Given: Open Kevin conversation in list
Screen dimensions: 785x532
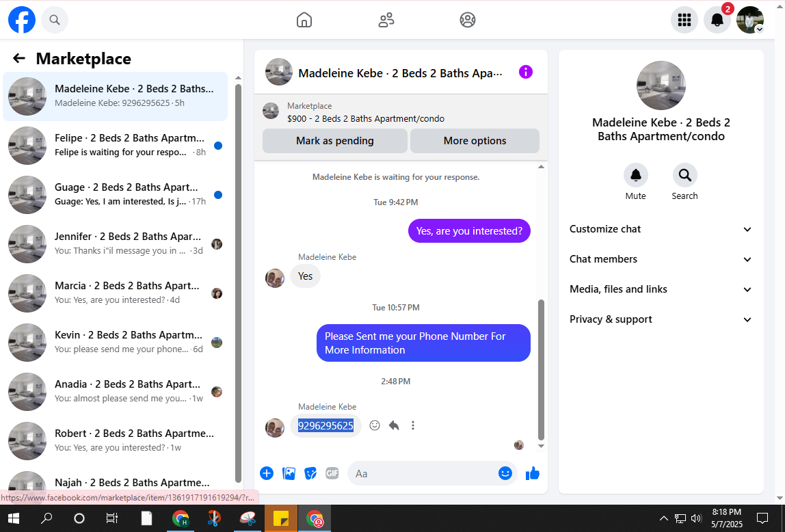Looking at the screenshot, I should click(115, 343).
